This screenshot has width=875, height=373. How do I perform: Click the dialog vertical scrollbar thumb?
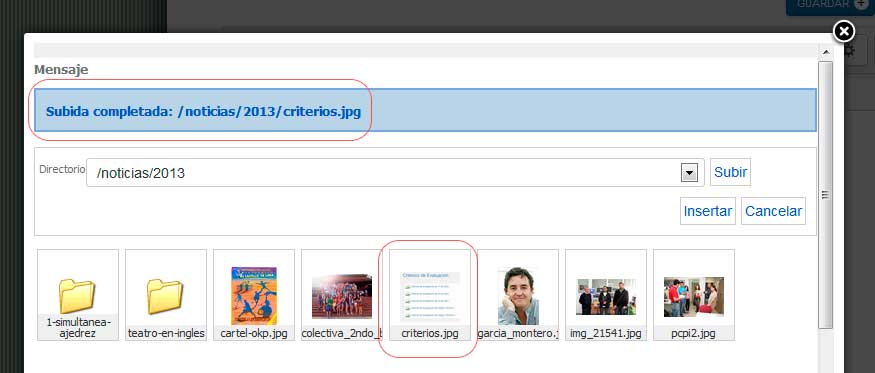pos(825,194)
